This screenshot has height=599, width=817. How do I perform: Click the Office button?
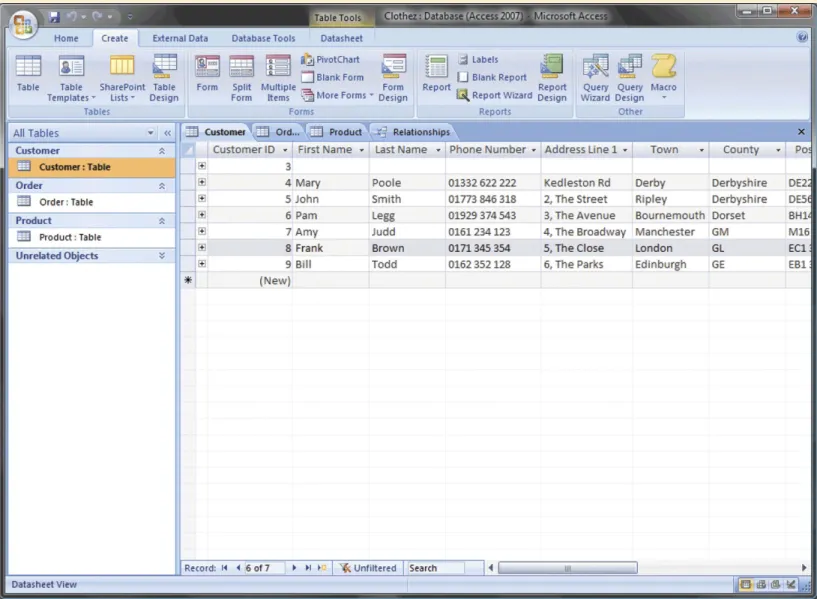point(23,25)
